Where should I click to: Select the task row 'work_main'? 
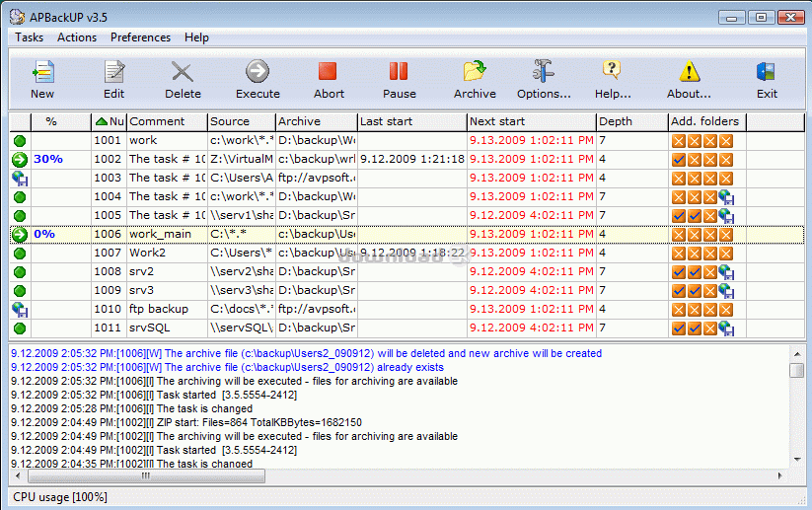[407, 235]
